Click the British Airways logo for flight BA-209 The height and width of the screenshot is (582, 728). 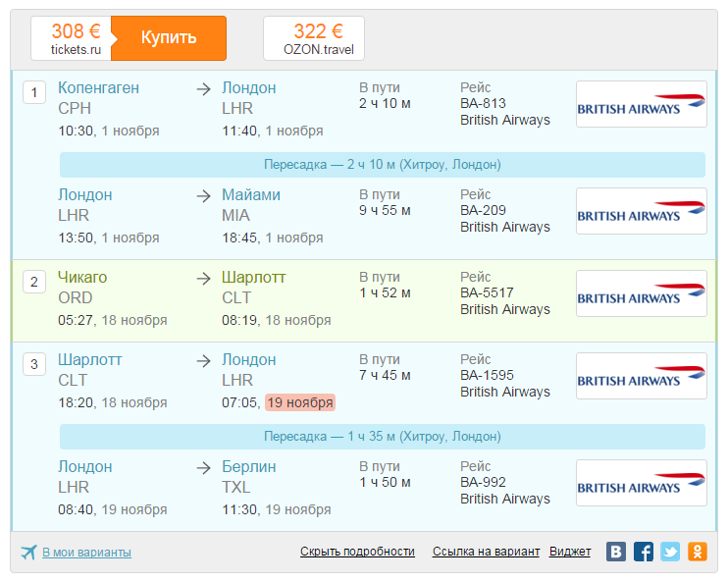[x=642, y=211]
